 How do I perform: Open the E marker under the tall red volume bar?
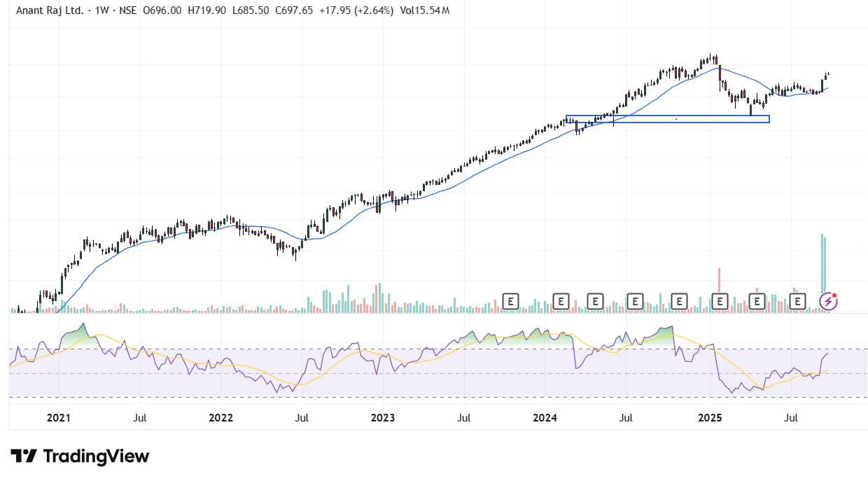(x=720, y=302)
